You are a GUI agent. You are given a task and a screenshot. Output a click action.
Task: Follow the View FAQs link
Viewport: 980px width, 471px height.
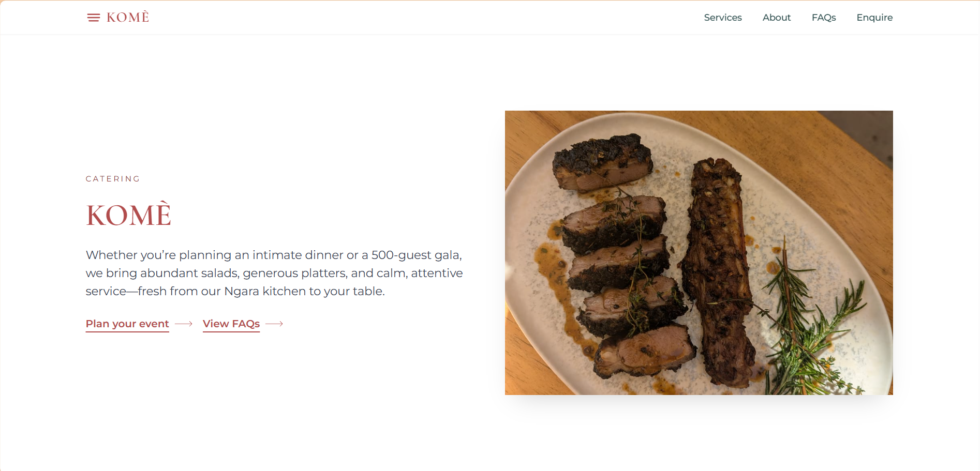231,324
